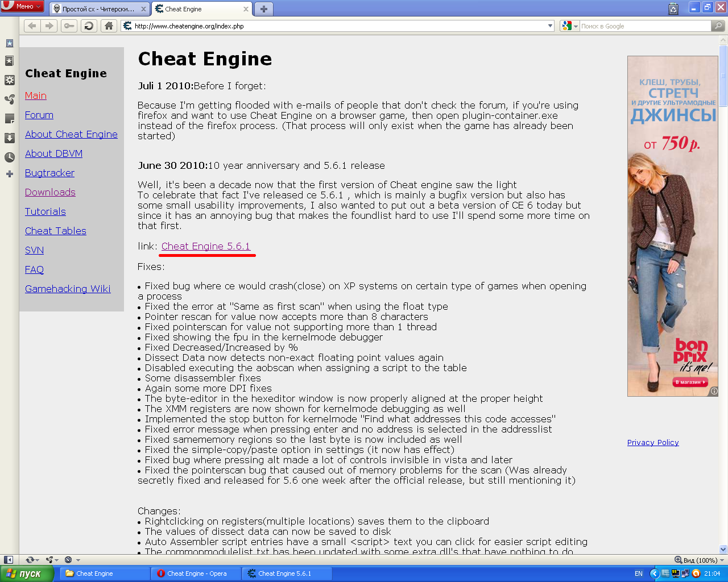Image resolution: width=728 pixels, height=582 pixels.
Task: Switch to Cheat Engine 5.6.1 taskbar window
Action: point(287,573)
